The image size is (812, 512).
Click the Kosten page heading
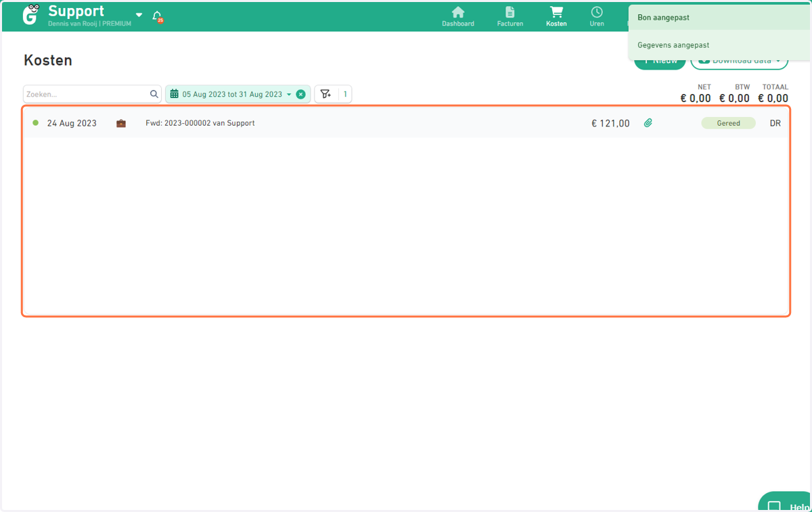coord(48,60)
